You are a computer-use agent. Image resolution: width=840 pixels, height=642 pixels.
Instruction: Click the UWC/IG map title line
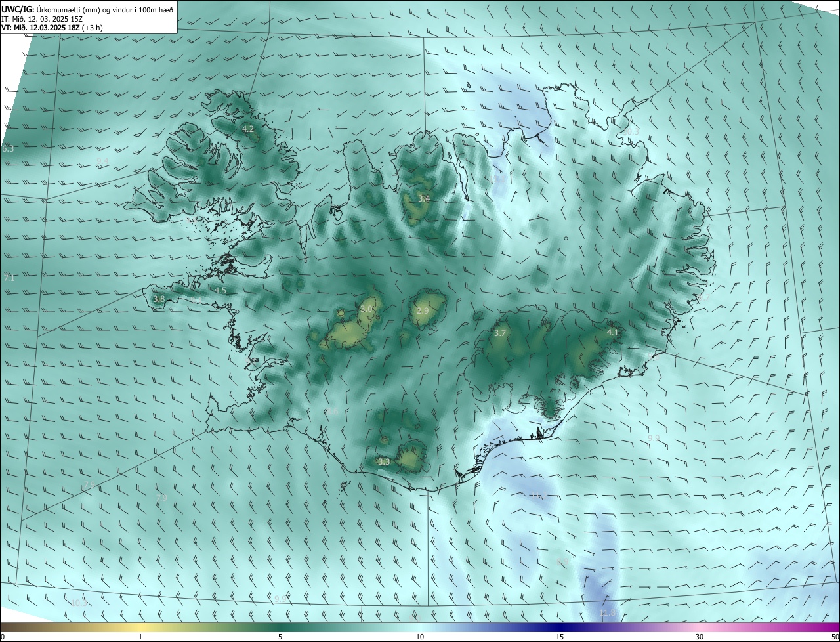pos(87,9)
